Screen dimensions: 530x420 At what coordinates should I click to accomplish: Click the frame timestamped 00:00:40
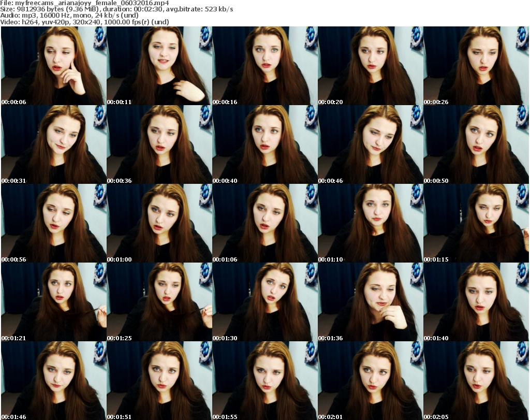click(264, 144)
